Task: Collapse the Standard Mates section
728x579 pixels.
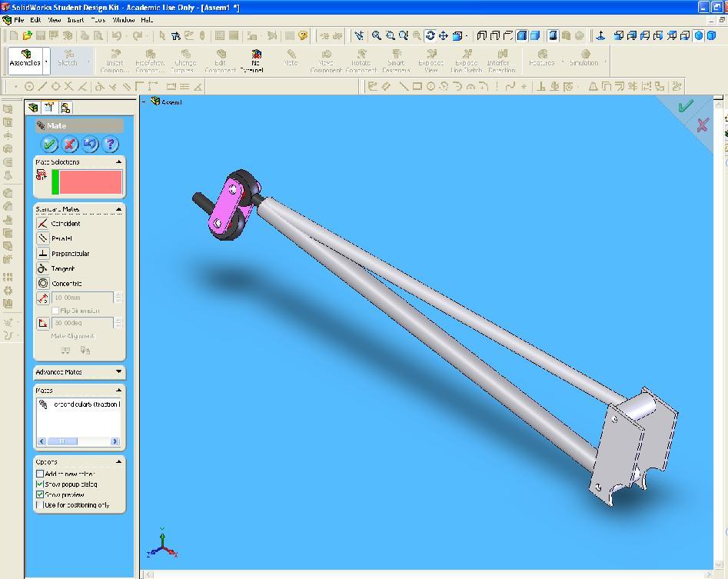Action: coord(118,209)
